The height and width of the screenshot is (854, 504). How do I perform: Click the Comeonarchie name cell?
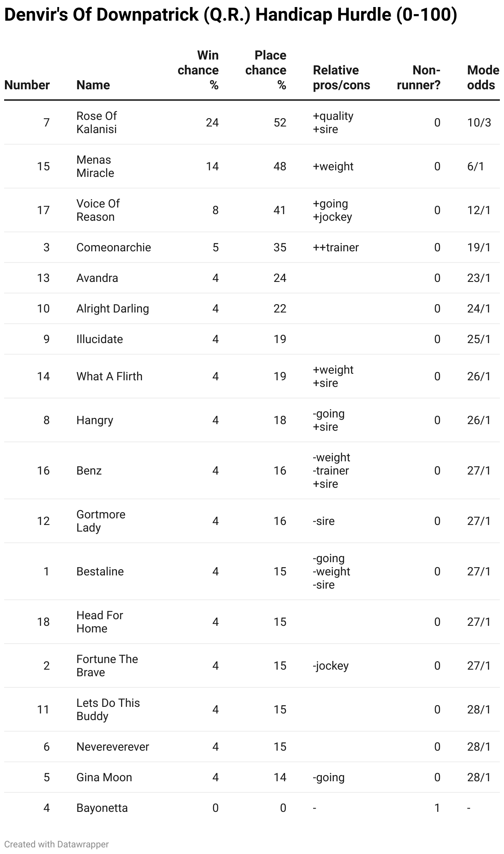click(x=114, y=247)
